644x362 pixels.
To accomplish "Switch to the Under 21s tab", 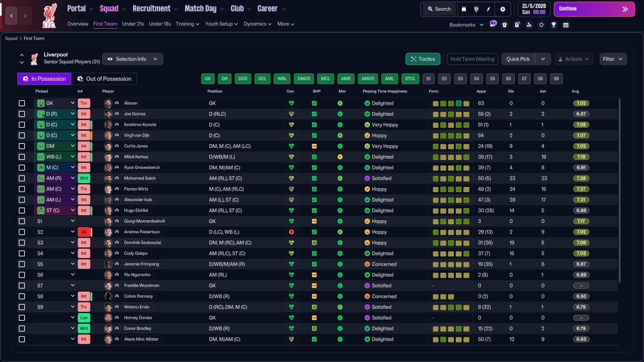I will click(133, 24).
